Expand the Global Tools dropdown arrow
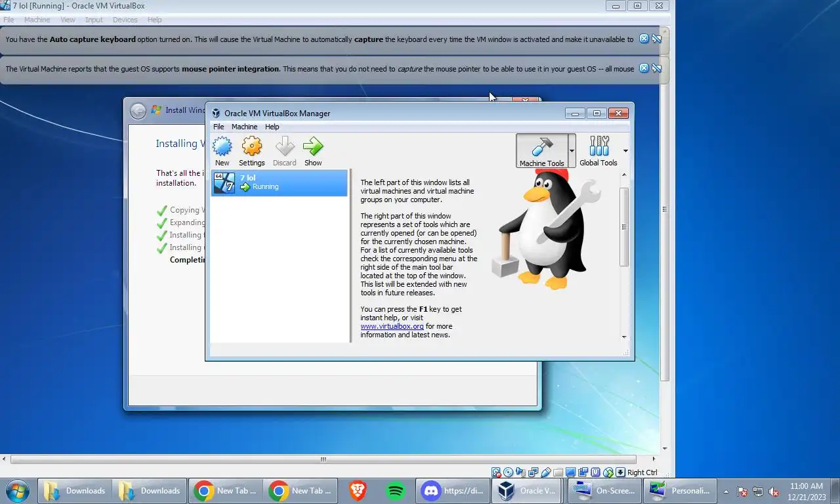 click(625, 151)
